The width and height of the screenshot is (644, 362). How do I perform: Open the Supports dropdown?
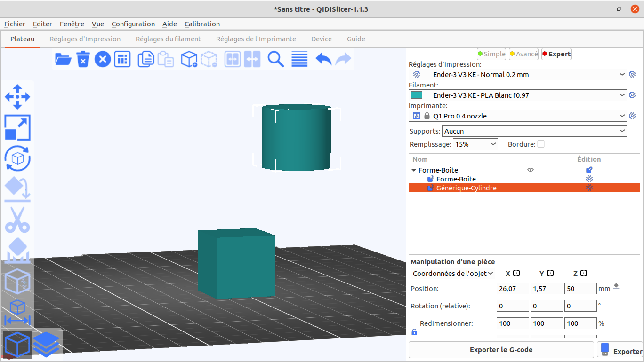coord(534,131)
